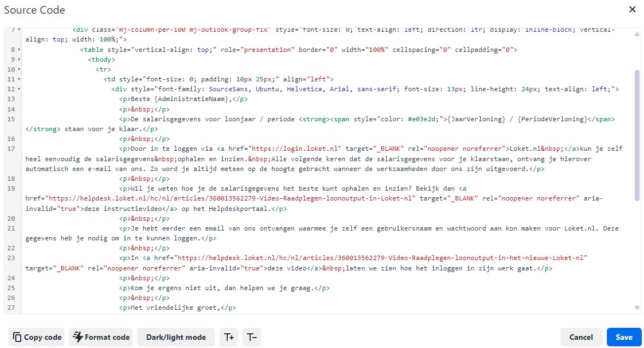
Task: Close the Source Code dialog
Action: (633, 9)
